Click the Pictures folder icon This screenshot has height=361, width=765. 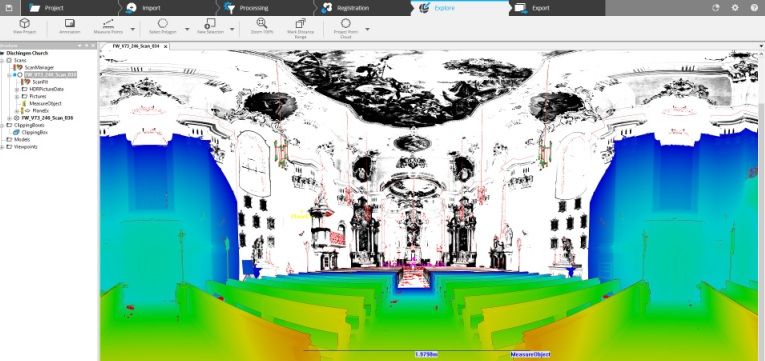click(x=24, y=97)
